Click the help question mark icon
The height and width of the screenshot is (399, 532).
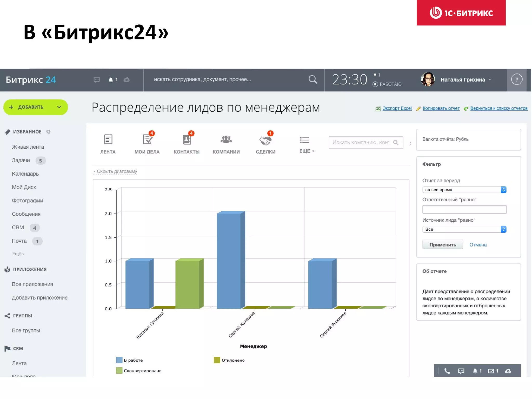[x=516, y=80]
